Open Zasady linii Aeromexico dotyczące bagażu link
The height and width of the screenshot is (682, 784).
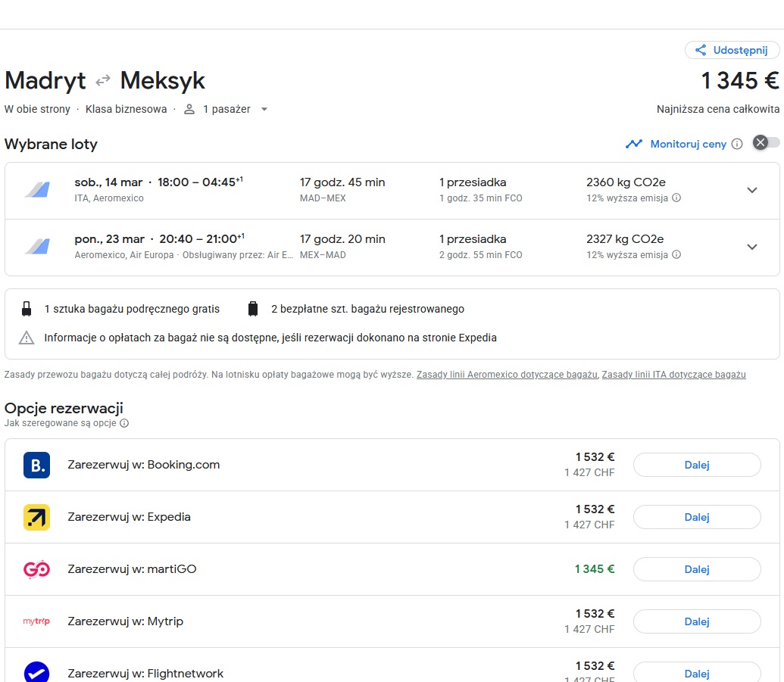[x=507, y=375]
